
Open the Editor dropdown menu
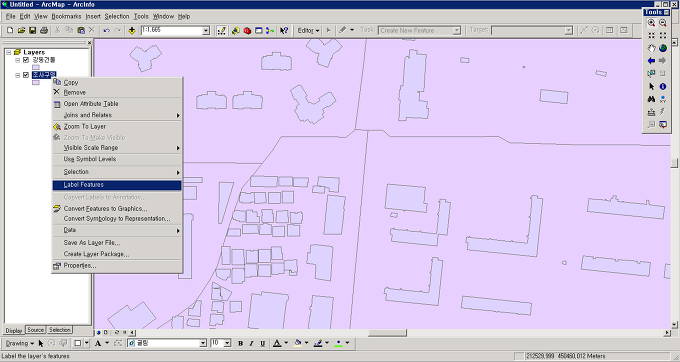click(308, 30)
